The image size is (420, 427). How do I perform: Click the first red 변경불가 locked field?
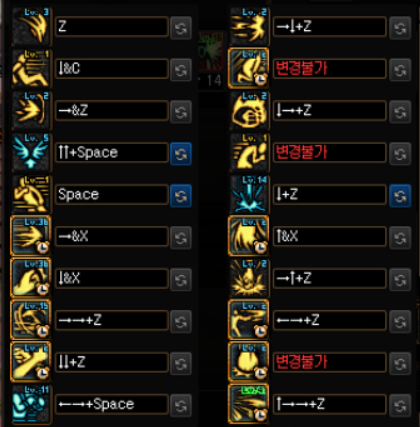pos(330,69)
